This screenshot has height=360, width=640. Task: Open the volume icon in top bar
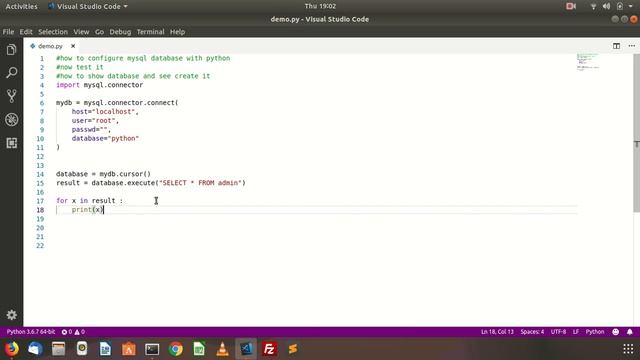606,6
